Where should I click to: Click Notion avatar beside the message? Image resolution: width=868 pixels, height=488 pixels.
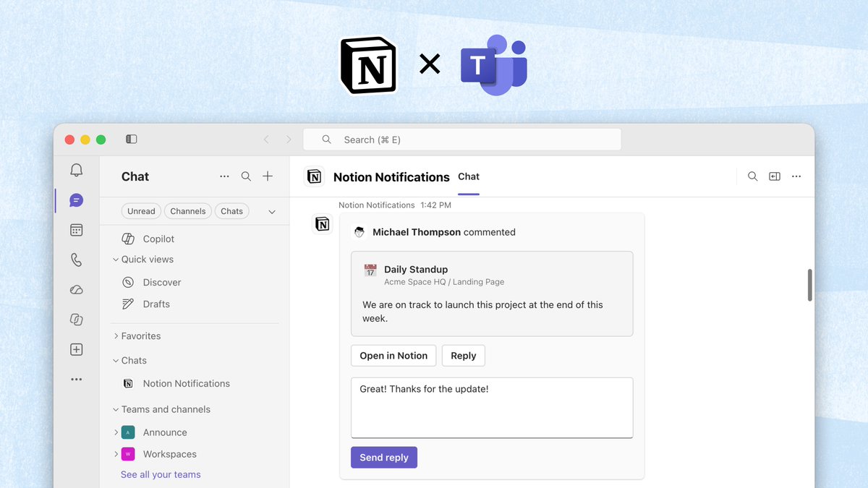click(x=322, y=224)
